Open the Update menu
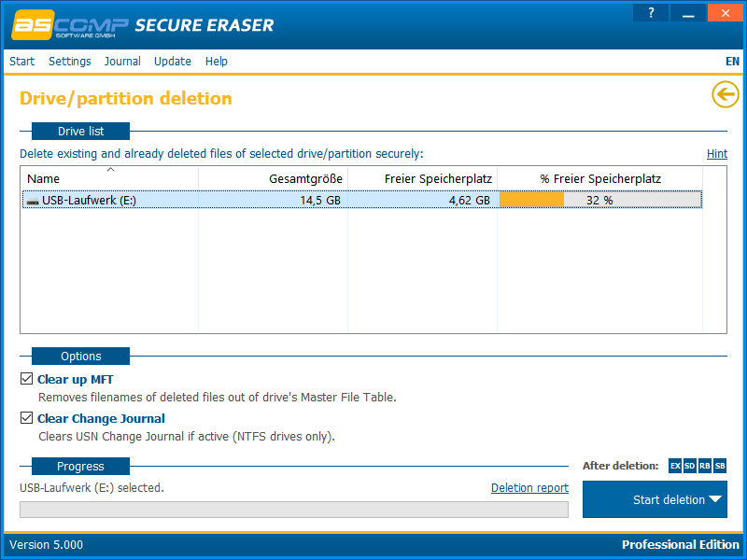 (x=173, y=62)
